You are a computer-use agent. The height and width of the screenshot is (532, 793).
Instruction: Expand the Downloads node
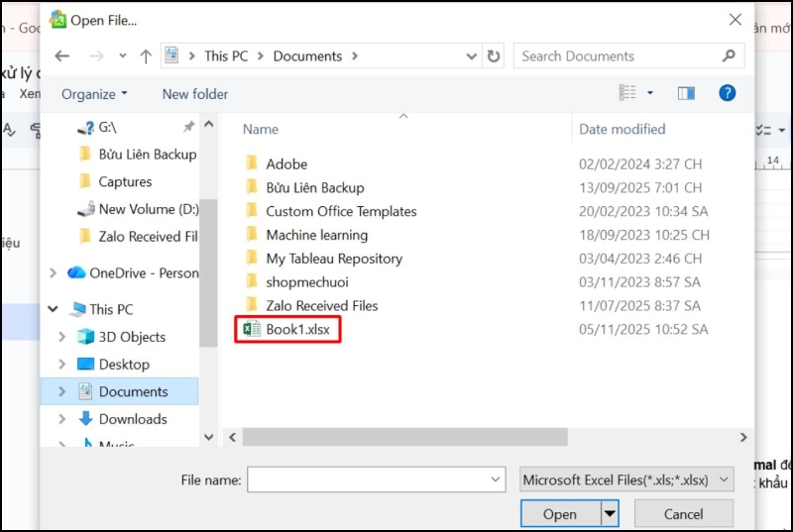61,419
